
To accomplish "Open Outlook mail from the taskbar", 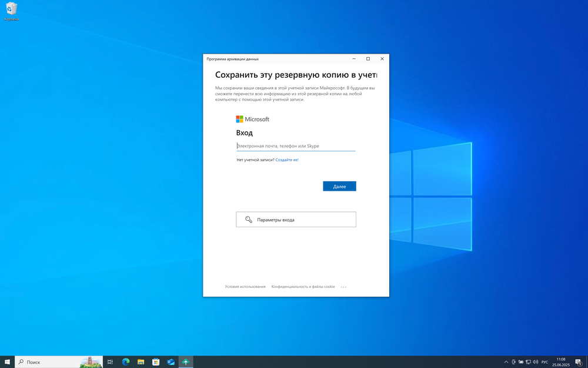I will click(171, 362).
